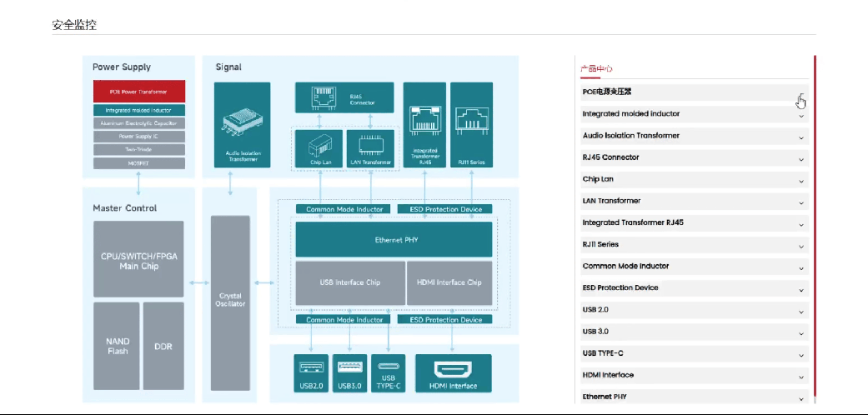Expand Chip Lan in product list
Image resolution: width=868 pixels, height=415 pixels.
(x=695, y=179)
